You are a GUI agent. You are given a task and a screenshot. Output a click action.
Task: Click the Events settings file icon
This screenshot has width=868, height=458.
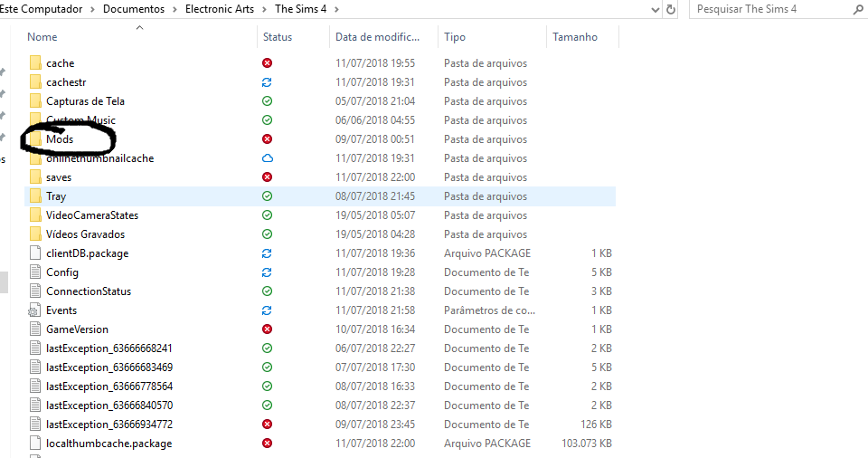(34, 310)
